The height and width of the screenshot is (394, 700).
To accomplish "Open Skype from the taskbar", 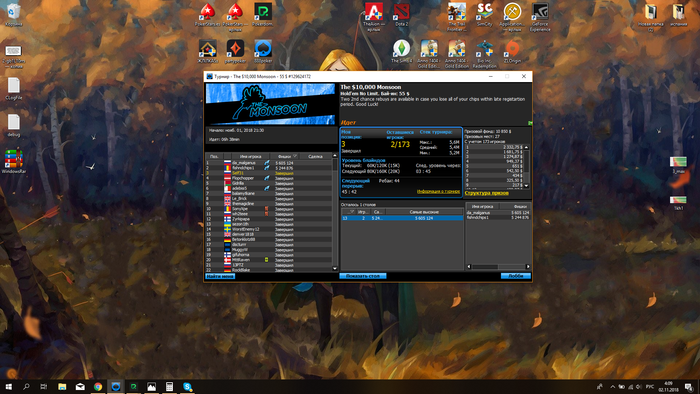I will coord(188,386).
